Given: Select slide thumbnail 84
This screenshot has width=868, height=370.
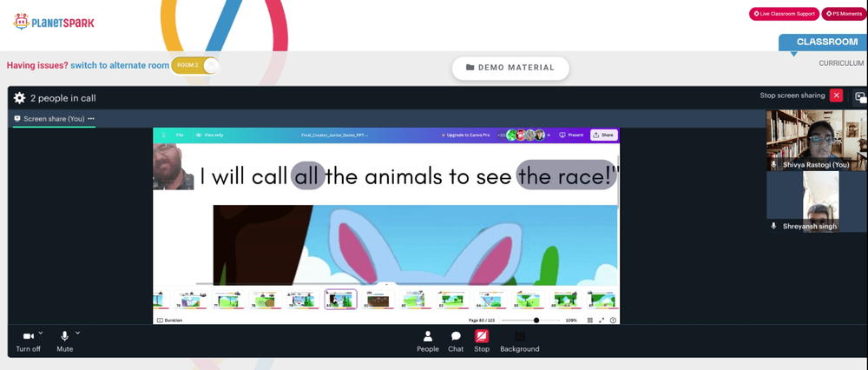Looking at the screenshot, I should [490, 300].
